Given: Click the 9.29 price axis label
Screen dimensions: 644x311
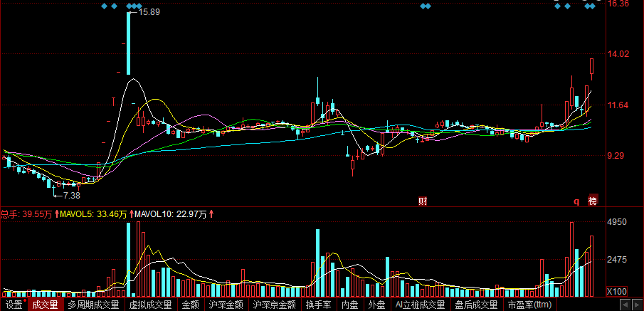Looking at the screenshot, I should [x=616, y=156].
